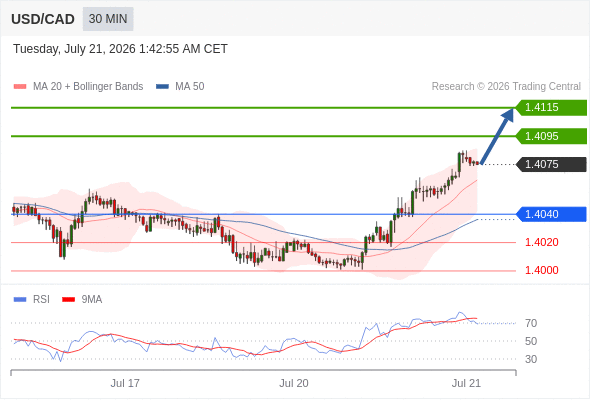Toggle the 9MA legend entry

point(82,300)
